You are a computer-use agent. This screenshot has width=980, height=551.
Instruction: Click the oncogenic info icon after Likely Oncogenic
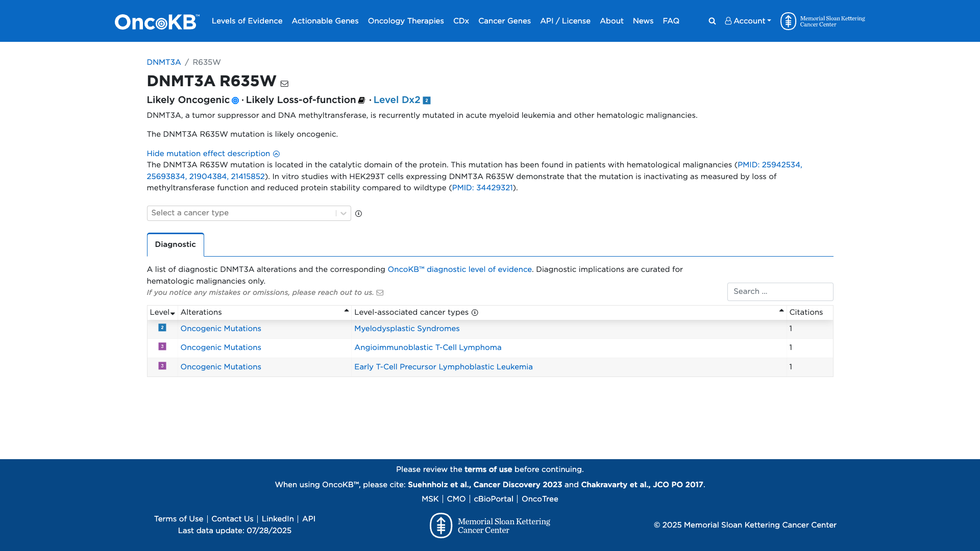[235, 101]
